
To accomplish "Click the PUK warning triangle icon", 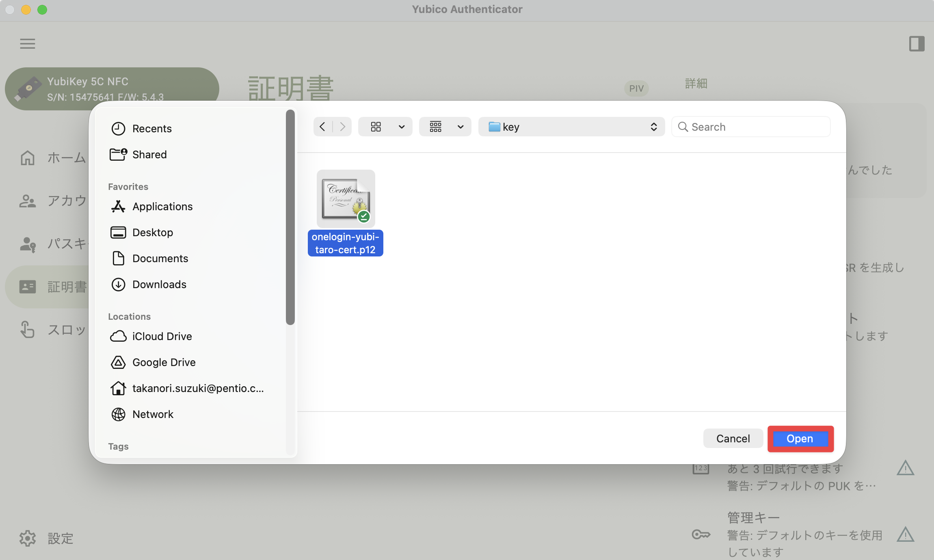I will pyautogui.click(x=905, y=468).
